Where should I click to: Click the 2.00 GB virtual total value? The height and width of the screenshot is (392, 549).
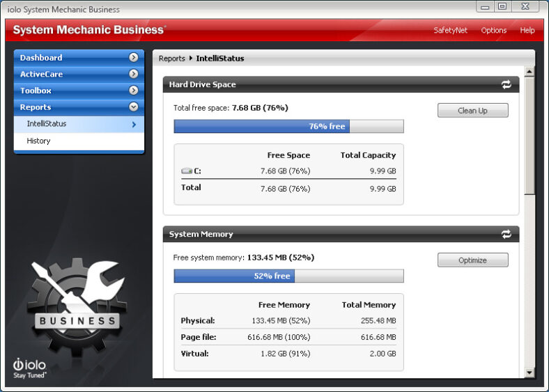pyautogui.click(x=382, y=354)
